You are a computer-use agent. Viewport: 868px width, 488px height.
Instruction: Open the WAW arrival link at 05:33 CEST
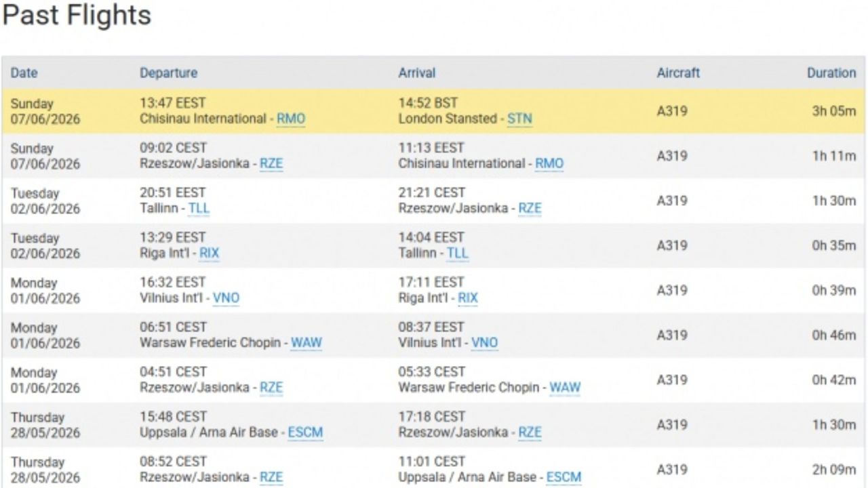565,388
